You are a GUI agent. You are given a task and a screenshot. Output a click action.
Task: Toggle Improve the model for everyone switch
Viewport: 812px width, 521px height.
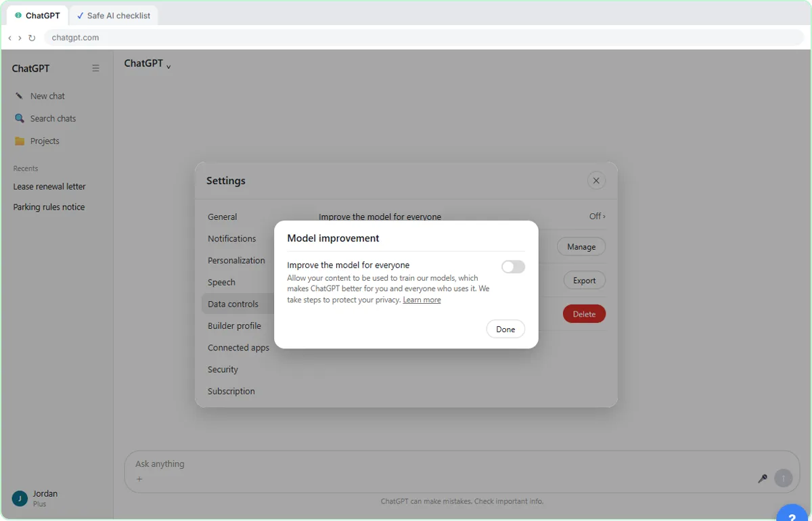coord(513,267)
